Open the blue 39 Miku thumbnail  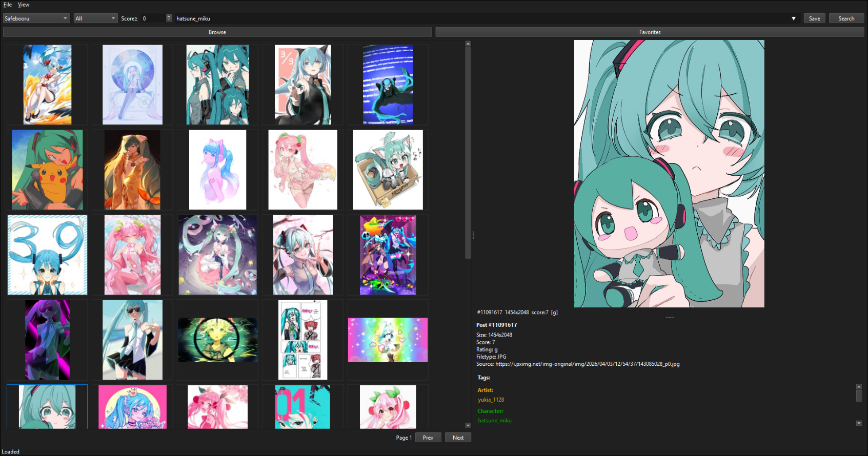click(47, 255)
